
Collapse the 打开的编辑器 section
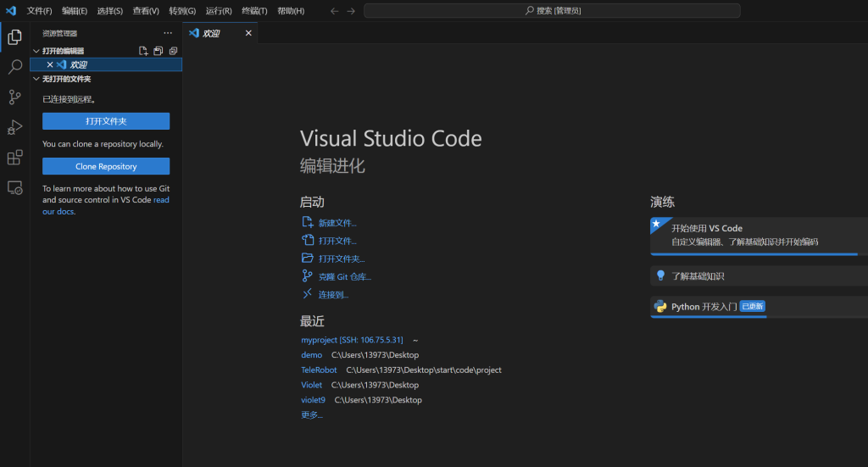[x=36, y=51]
